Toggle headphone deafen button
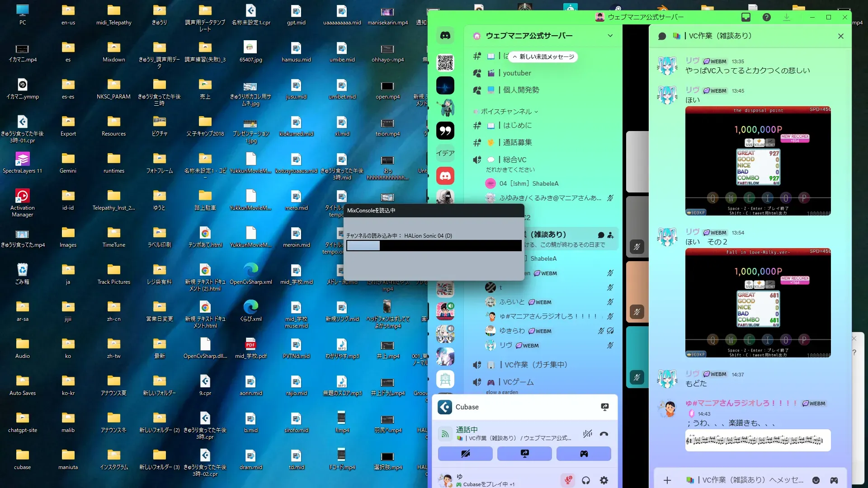Image resolution: width=868 pixels, height=488 pixels. [586, 480]
